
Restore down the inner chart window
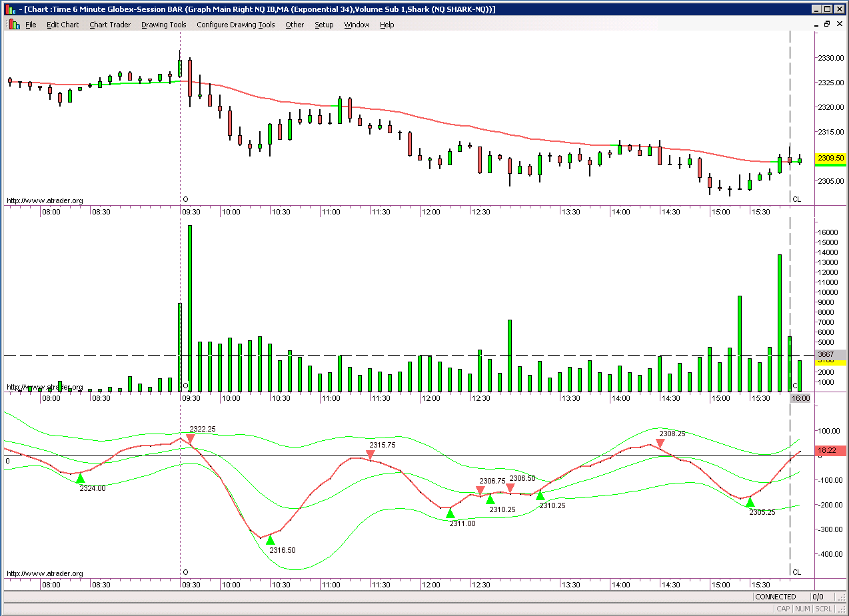827,24
